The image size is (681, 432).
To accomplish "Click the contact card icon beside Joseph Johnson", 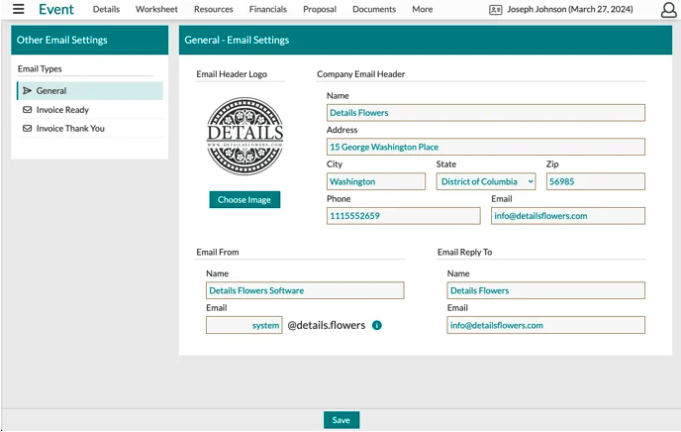I will click(496, 10).
